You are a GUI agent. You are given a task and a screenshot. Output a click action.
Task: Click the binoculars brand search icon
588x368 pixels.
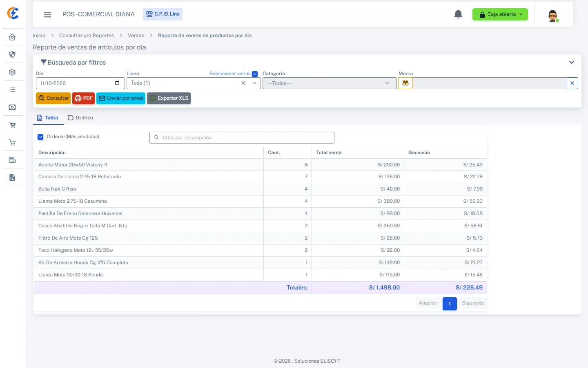(x=405, y=83)
